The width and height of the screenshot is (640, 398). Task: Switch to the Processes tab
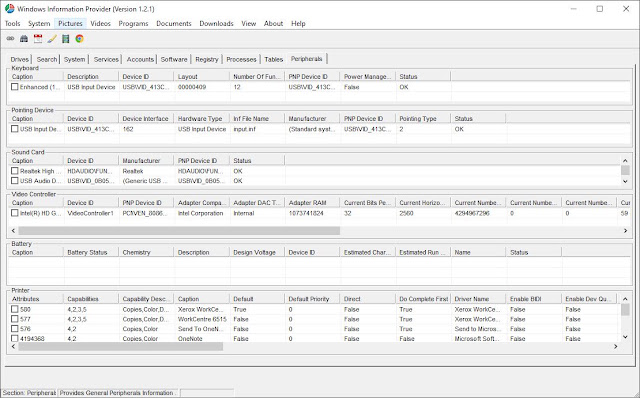pos(241,59)
